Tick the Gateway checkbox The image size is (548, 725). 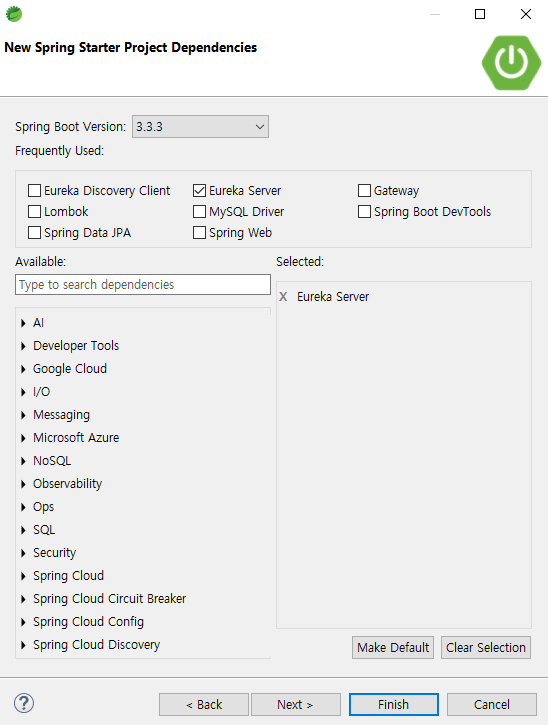tap(364, 190)
